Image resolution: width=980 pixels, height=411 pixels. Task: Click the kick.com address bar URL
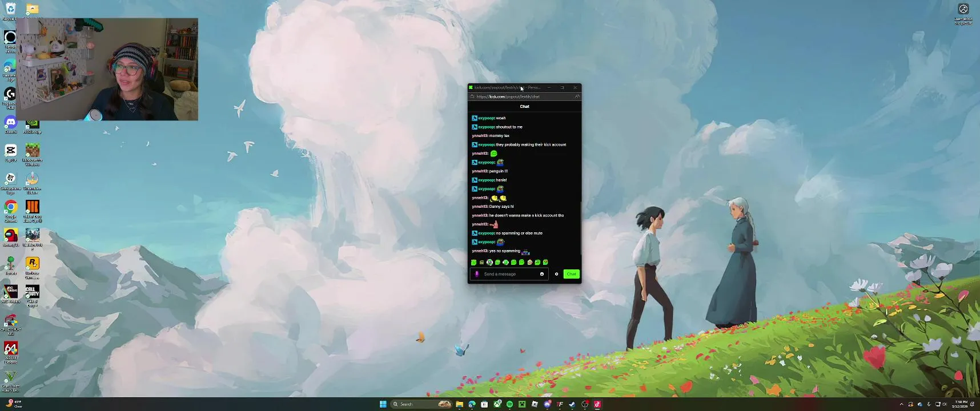point(508,96)
